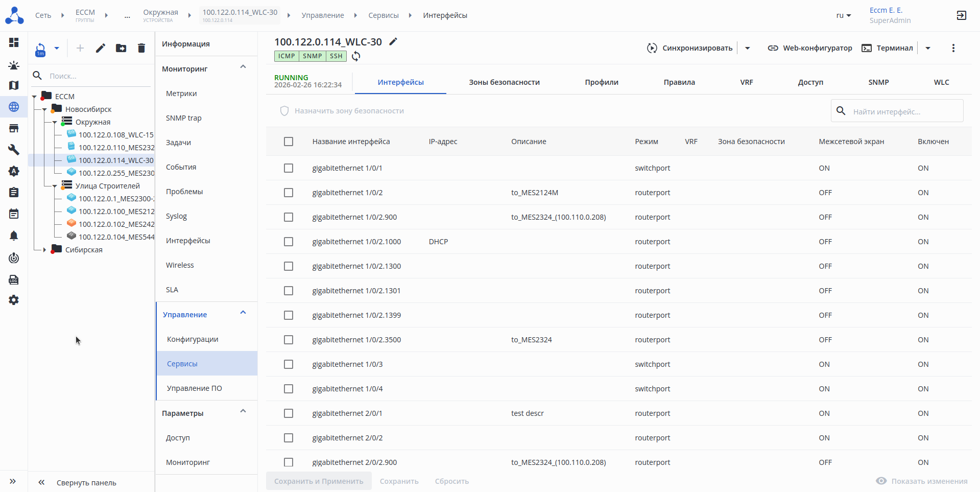Screen dimensions: 980x492
Task: Open the notifications bell in left sidebar
Action: (x=14, y=236)
